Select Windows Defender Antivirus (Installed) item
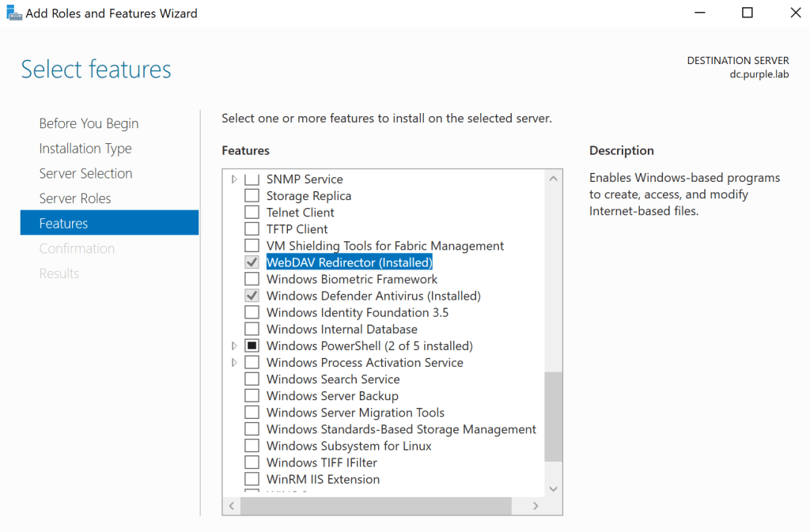Screen dimensions: 810x532 pos(373,296)
